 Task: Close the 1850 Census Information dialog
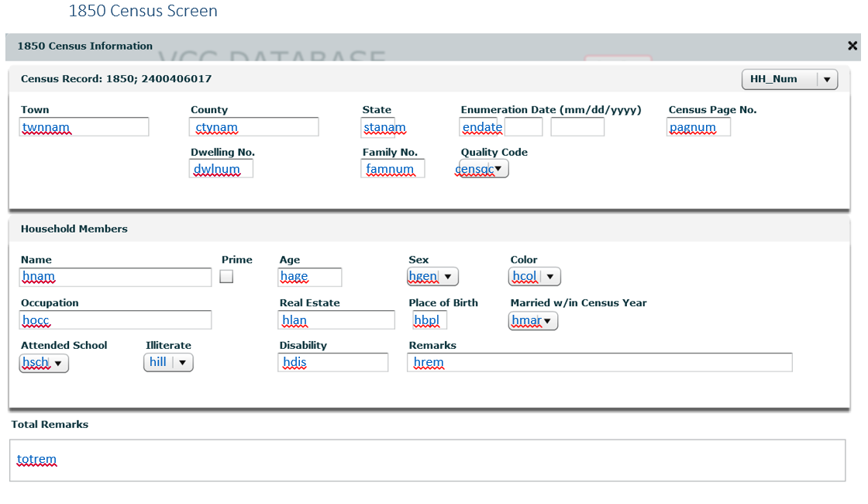click(852, 47)
